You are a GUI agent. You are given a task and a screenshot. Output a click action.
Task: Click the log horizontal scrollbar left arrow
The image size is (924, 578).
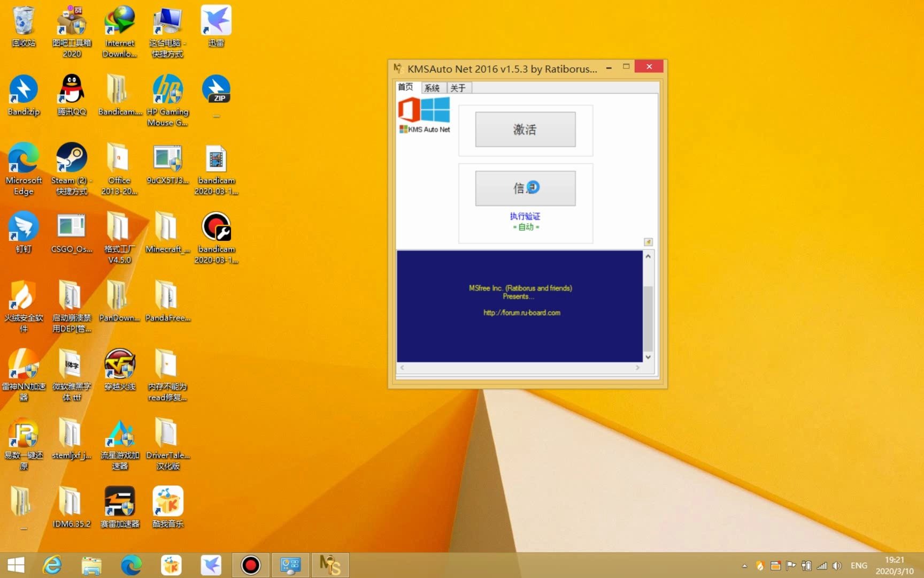coord(402,368)
